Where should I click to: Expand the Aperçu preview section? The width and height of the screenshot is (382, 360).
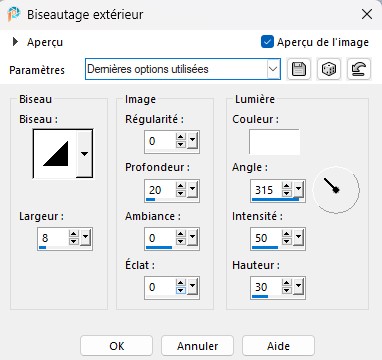(15, 42)
